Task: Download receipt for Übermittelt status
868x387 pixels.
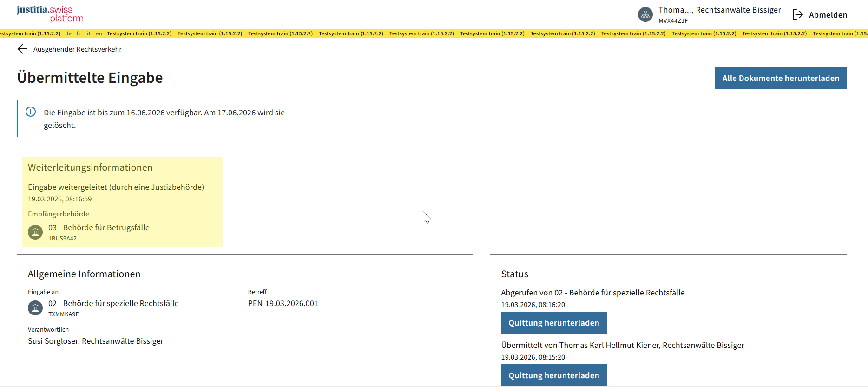Action: pos(553,375)
